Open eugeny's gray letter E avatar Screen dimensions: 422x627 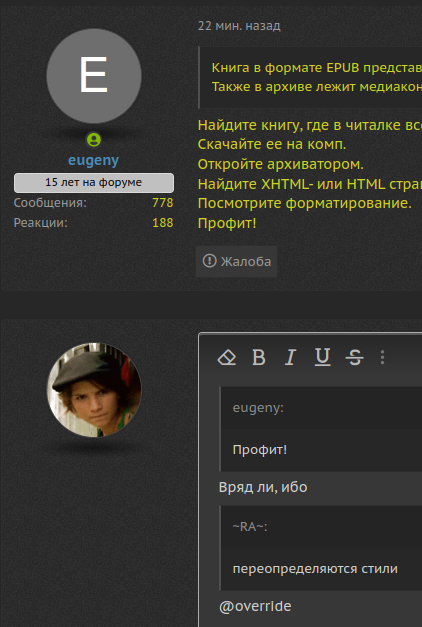point(94,76)
